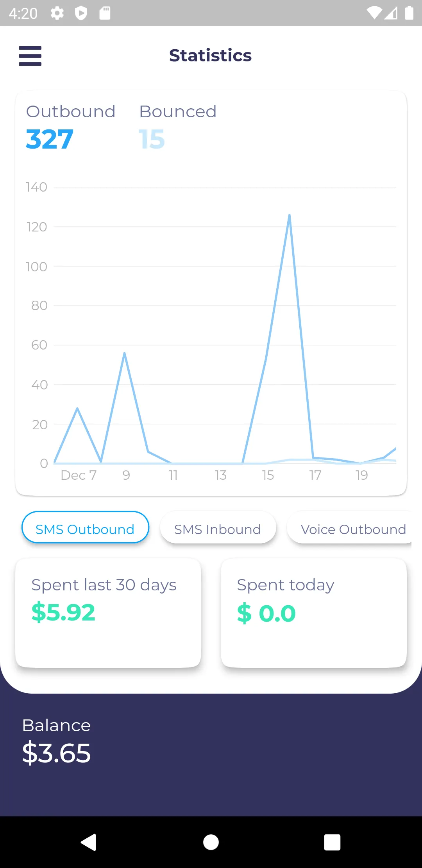Tap the Wi-Fi signal status icon
422x868 pixels.
[x=374, y=13]
